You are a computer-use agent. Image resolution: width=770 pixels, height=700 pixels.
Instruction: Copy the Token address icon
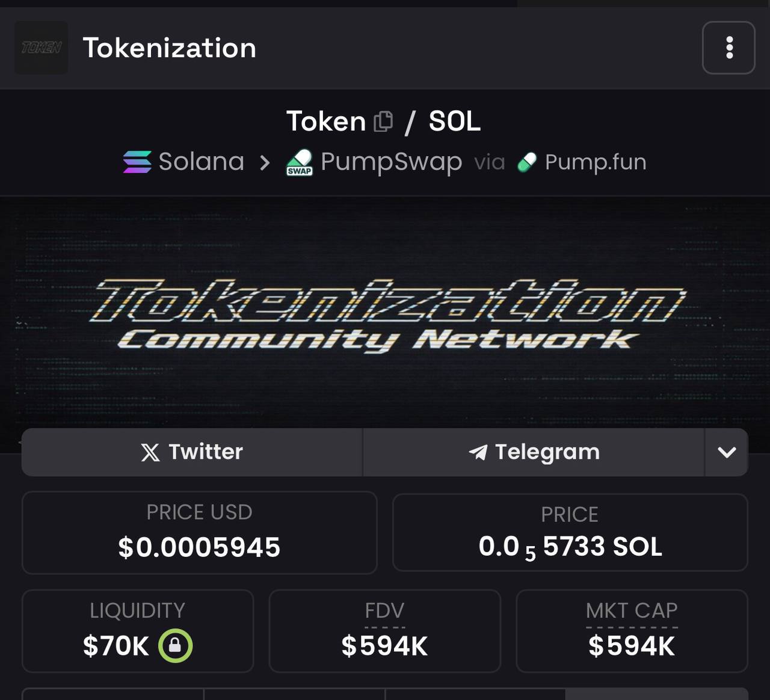[383, 121]
